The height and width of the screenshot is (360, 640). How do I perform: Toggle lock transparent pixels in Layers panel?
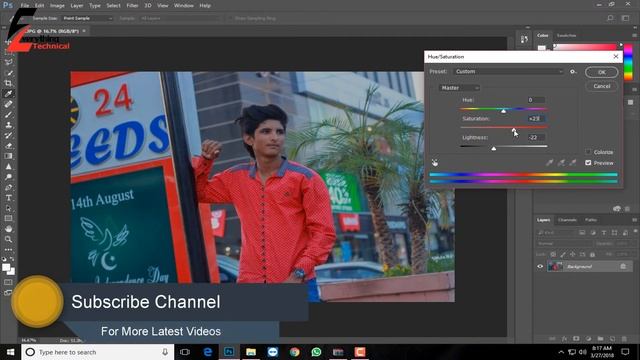(553, 254)
